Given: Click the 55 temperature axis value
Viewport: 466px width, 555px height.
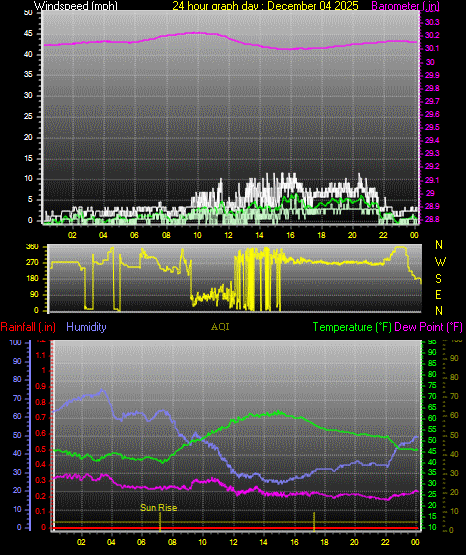Looking at the screenshot, I should pyautogui.click(x=432, y=429).
